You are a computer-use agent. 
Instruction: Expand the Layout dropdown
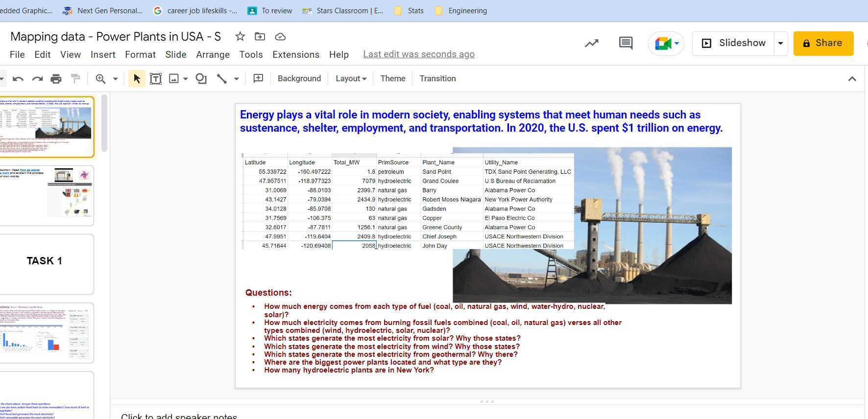(x=351, y=79)
